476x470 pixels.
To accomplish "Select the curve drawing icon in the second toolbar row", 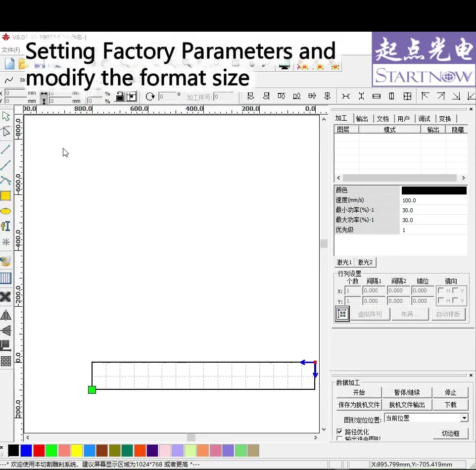I will coord(9,80).
